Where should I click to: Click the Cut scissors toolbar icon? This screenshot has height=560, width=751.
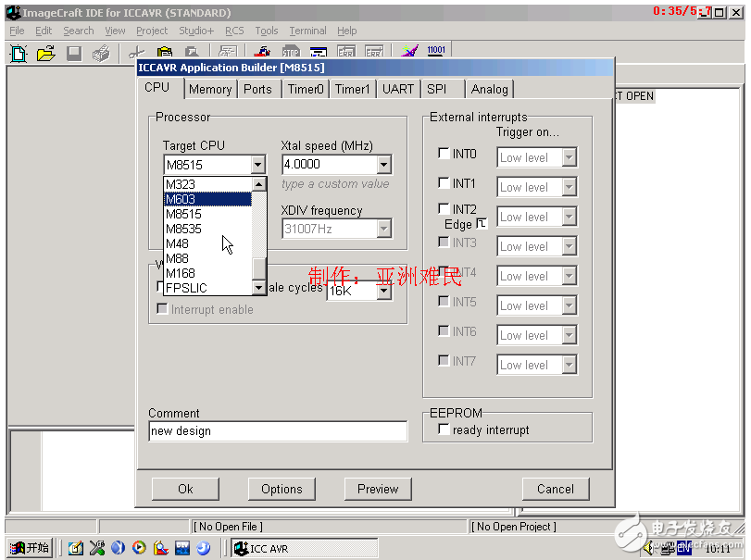pos(137,54)
